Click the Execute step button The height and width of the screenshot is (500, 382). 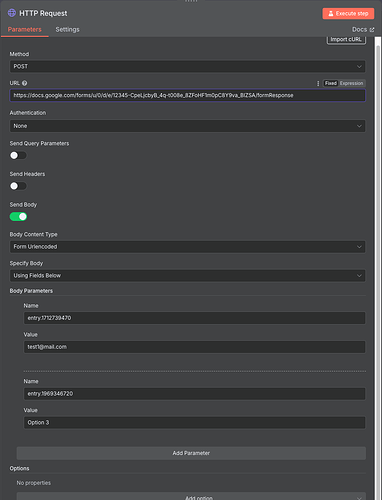[348, 13]
